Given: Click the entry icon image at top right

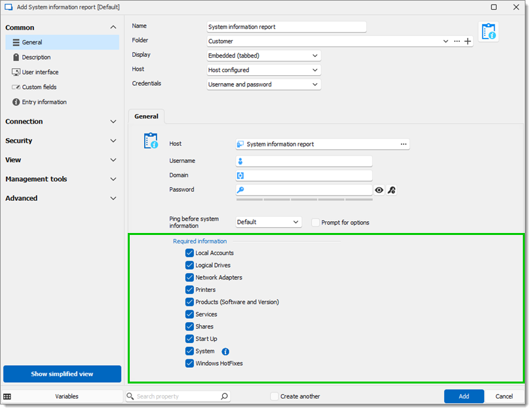Looking at the screenshot, I should [489, 31].
